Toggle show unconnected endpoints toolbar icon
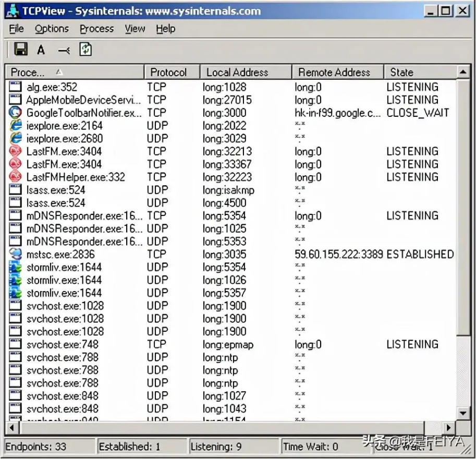The height and width of the screenshot is (459, 476). coord(64,50)
